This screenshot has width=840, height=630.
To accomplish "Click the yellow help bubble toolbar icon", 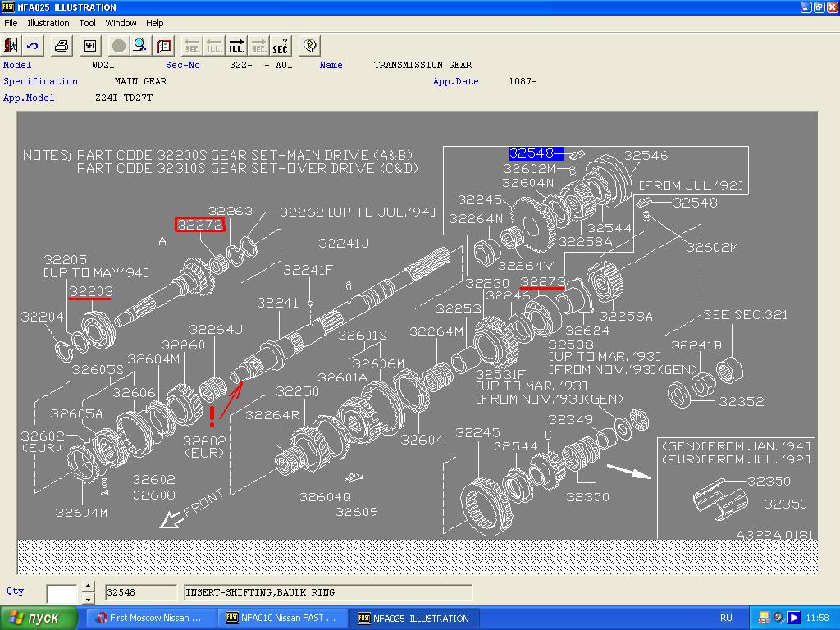I will pos(309,46).
